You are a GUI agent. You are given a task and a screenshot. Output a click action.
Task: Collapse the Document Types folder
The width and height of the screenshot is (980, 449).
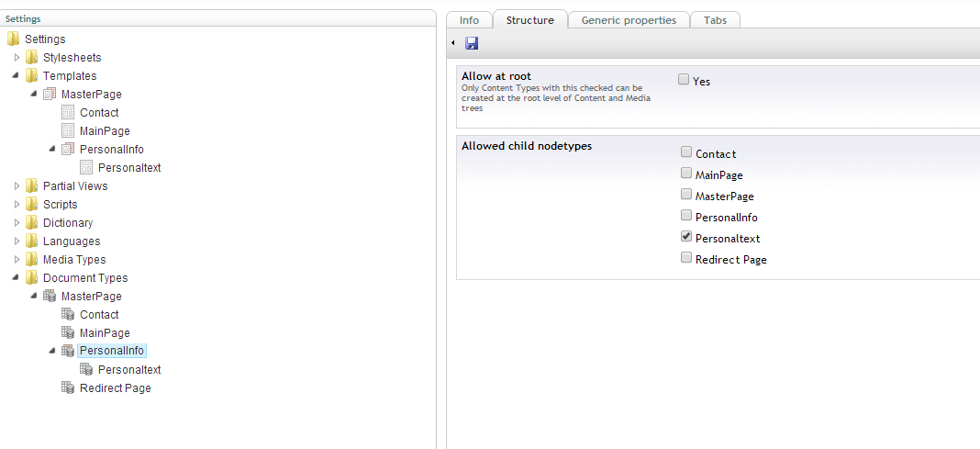[x=17, y=278]
